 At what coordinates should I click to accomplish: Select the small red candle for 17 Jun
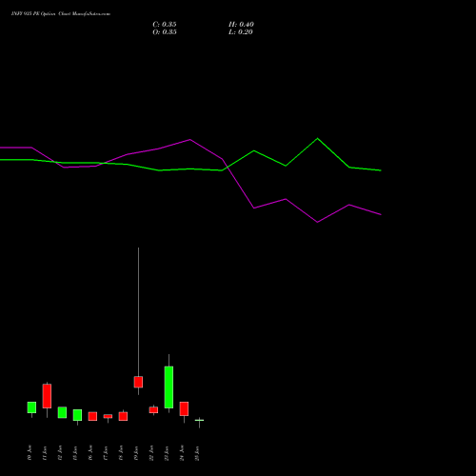pos(108,416)
